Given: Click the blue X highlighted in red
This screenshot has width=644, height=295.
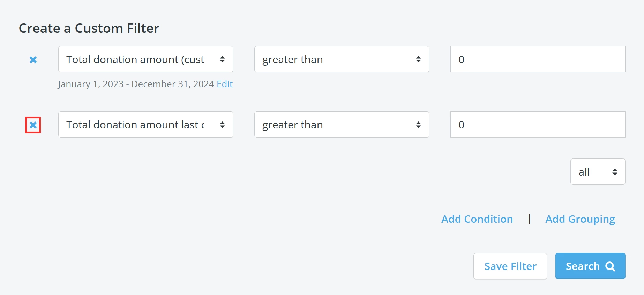Looking at the screenshot, I should click(x=33, y=125).
